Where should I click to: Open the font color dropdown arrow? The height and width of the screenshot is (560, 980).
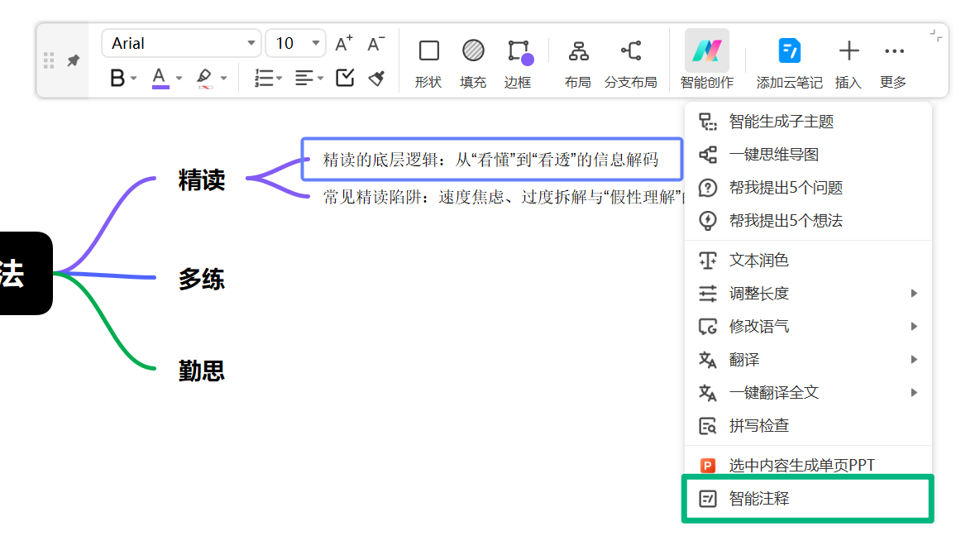(179, 79)
